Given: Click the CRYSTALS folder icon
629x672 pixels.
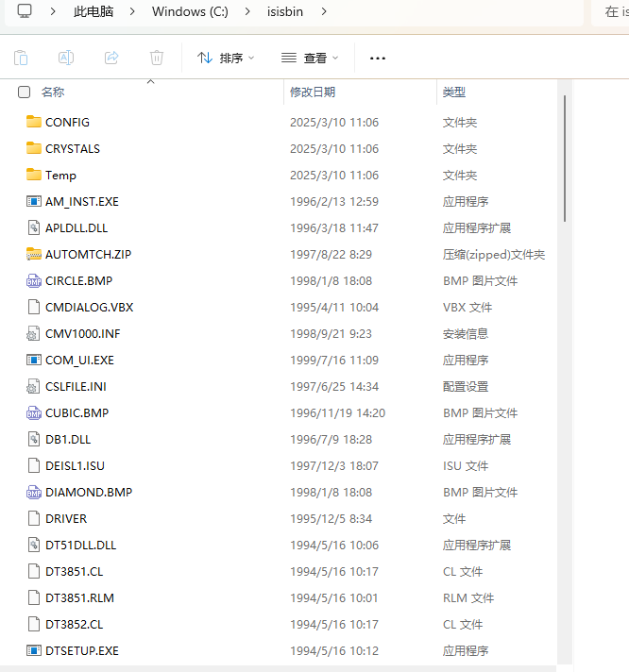Looking at the screenshot, I should 34,148.
